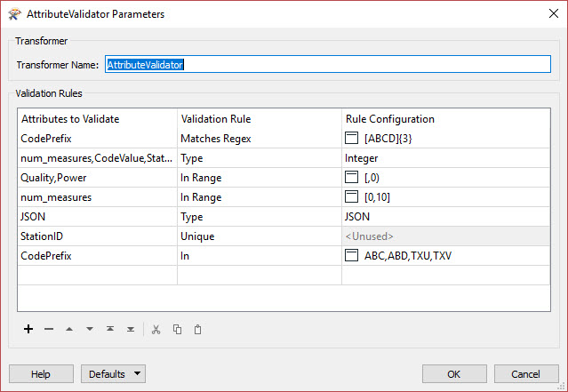568x392 pixels.
Task: Open Type rule cell in JSON row
Action: click(x=260, y=217)
